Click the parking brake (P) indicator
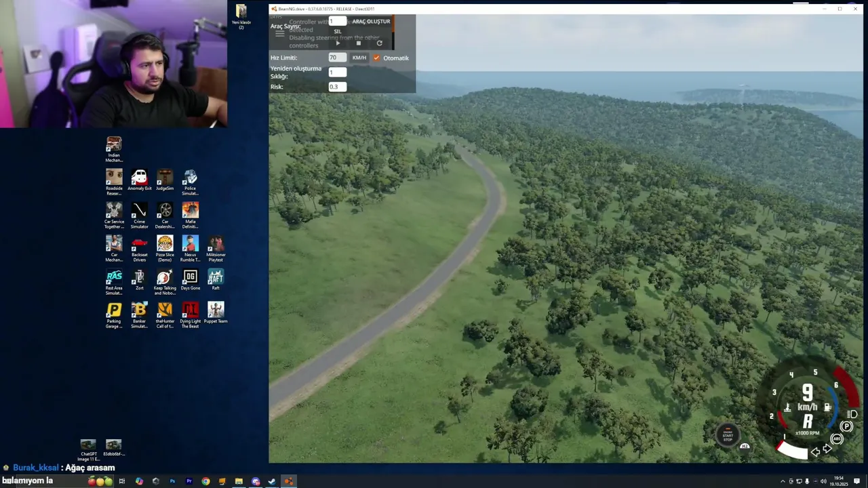 (846, 426)
